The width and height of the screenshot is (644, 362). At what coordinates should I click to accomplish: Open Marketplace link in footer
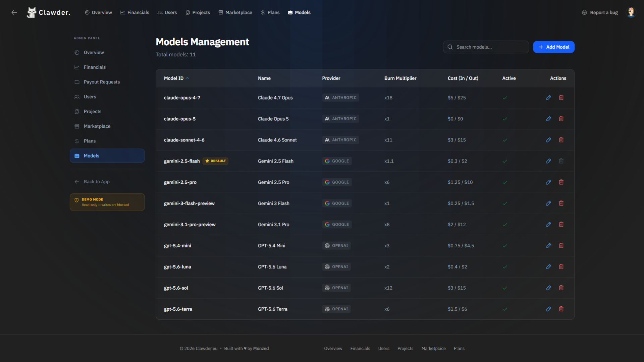pos(433,348)
